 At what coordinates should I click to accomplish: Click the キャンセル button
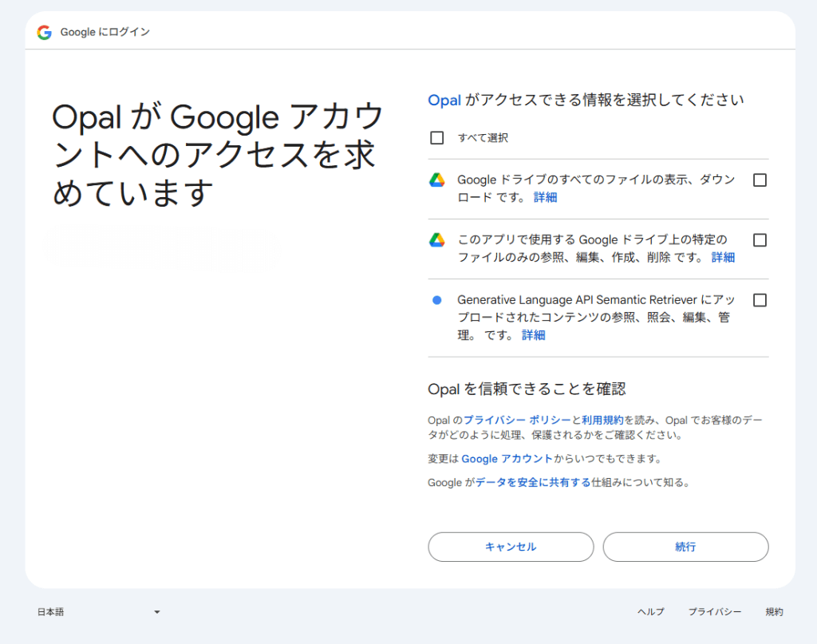point(511,547)
